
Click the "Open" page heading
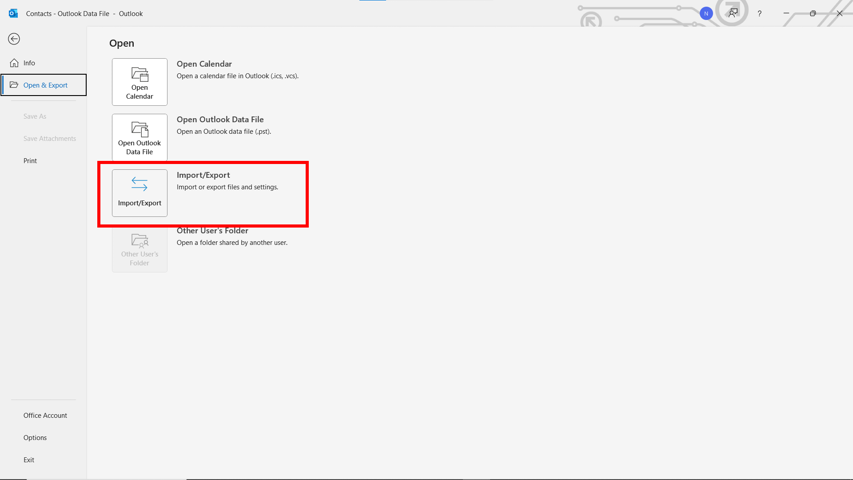click(x=121, y=43)
